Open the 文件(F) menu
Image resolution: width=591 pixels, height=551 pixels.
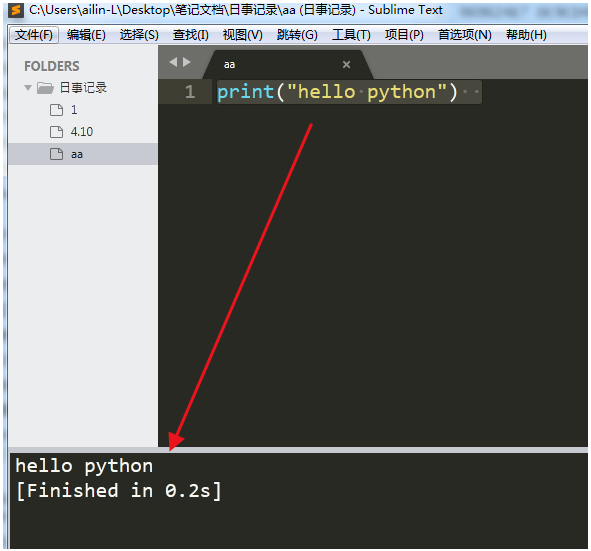[34, 35]
